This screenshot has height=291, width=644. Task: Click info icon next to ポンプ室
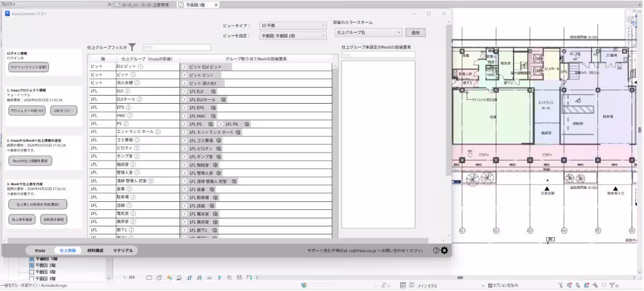(x=137, y=156)
